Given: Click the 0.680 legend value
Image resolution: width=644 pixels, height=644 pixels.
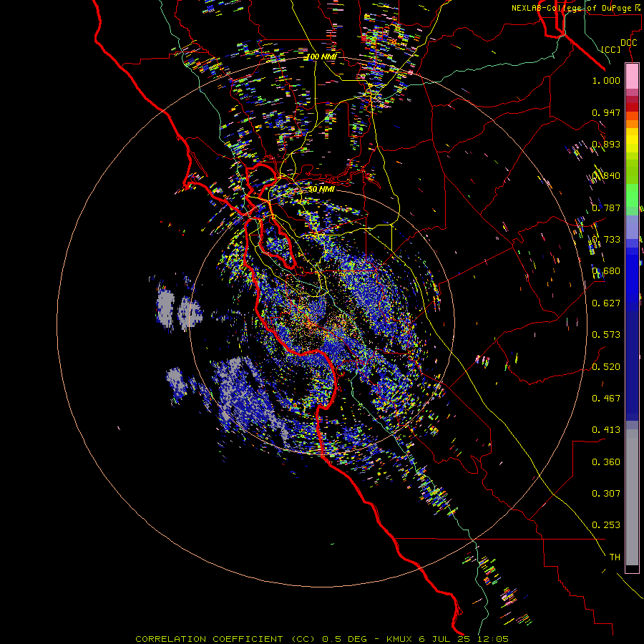Looking at the screenshot, I should 606,271.
